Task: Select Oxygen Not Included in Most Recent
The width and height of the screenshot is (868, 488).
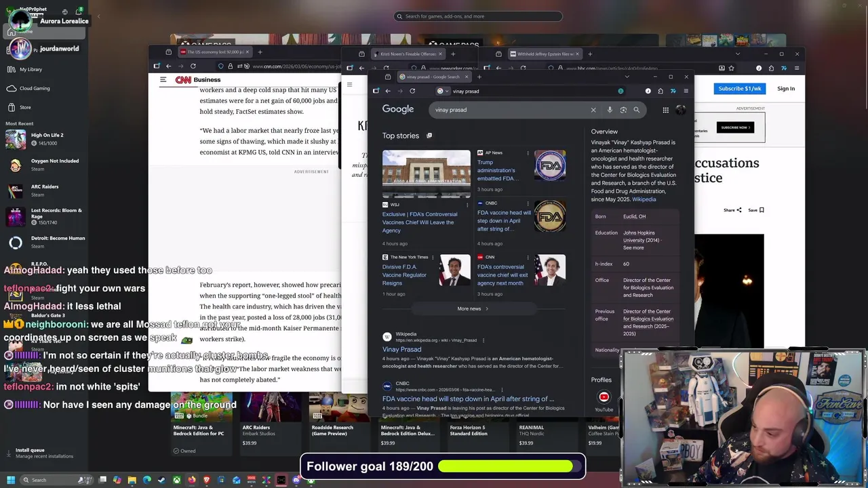Action: click(x=44, y=165)
